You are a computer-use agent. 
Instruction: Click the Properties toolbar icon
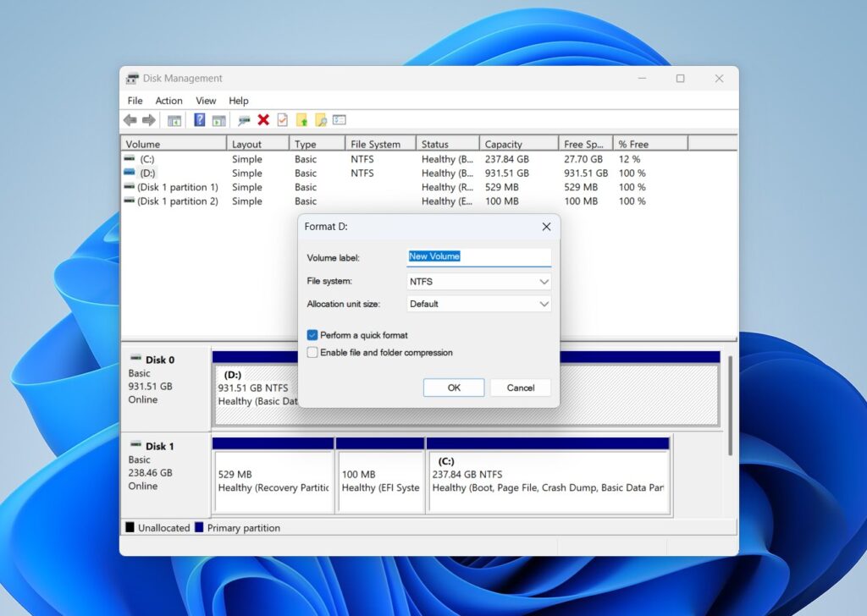tap(282, 119)
